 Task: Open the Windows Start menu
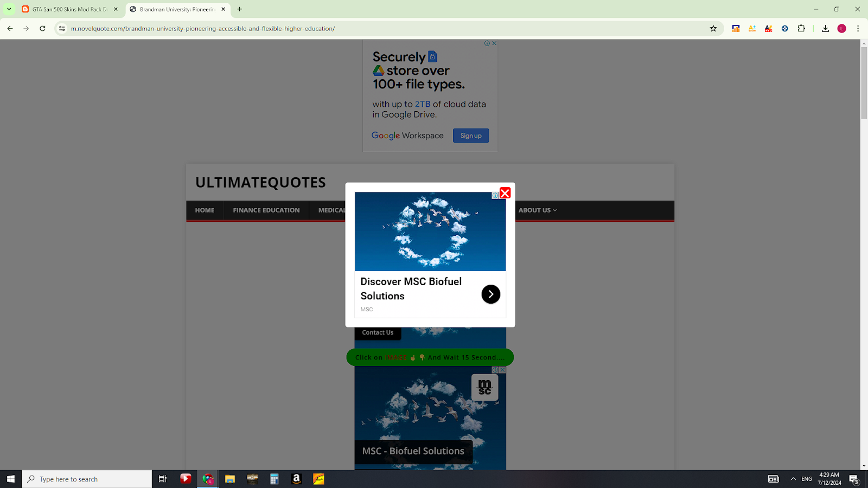pyautogui.click(x=11, y=479)
